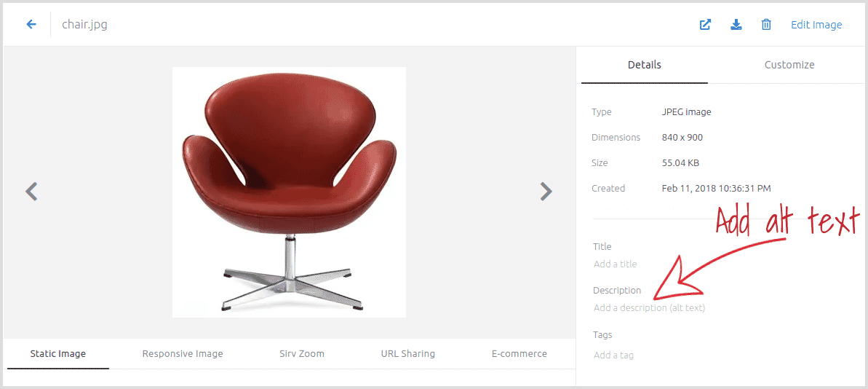Open image in new window icon

705,25
